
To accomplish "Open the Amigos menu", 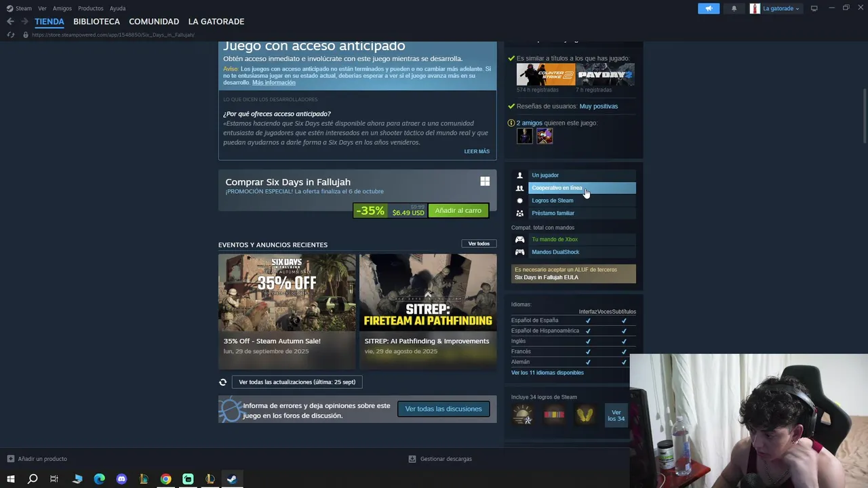I will coord(62,8).
